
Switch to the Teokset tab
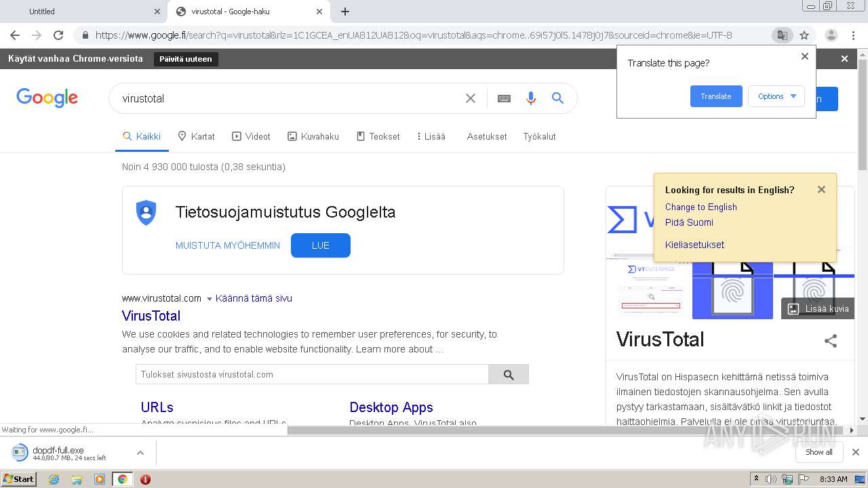(x=378, y=136)
